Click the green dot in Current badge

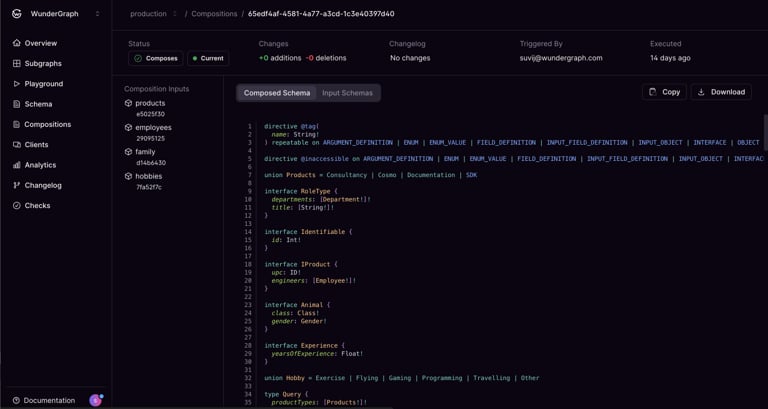click(x=195, y=58)
